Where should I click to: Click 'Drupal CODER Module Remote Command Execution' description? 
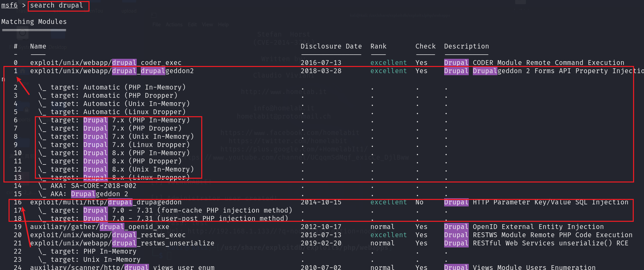click(534, 63)
